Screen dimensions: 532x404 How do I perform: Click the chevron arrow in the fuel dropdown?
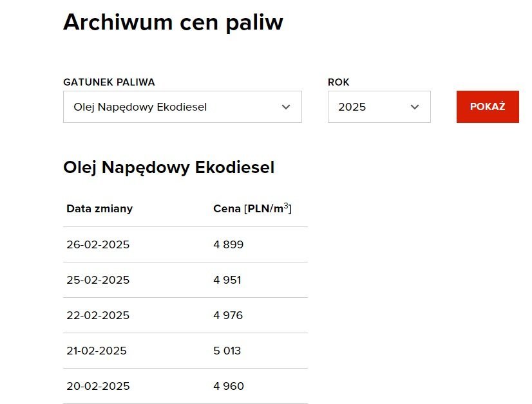click(x=286, y=107)
